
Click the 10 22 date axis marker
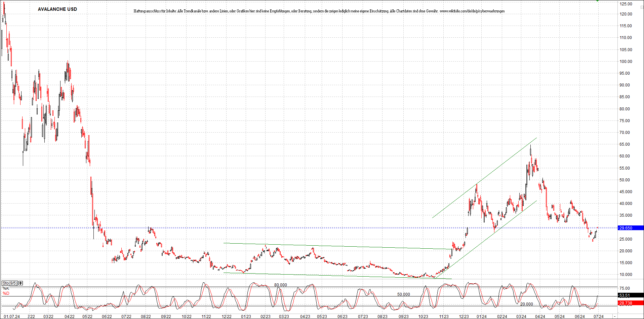[x=187, y=317]
